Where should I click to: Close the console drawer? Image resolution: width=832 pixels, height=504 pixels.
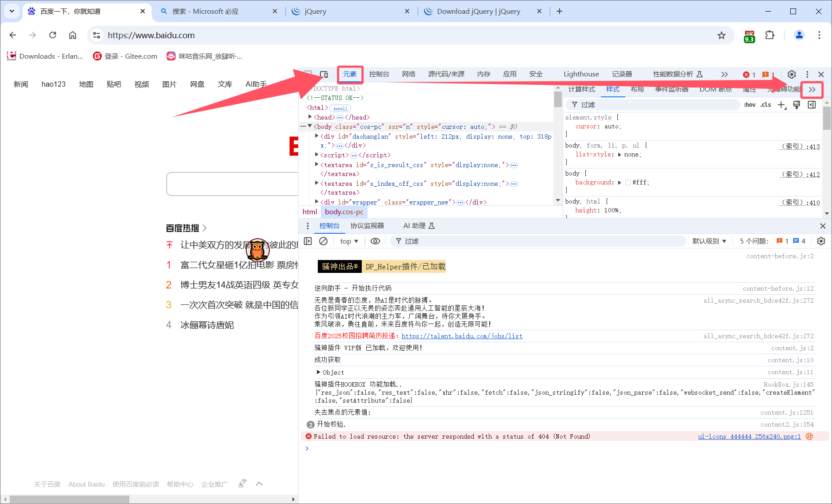[823, 226]
